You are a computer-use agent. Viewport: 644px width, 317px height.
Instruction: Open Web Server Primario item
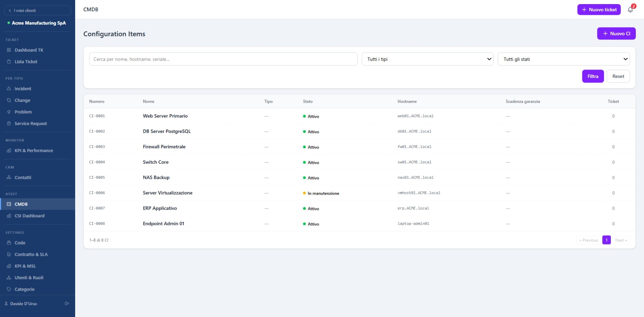point(165,116)
